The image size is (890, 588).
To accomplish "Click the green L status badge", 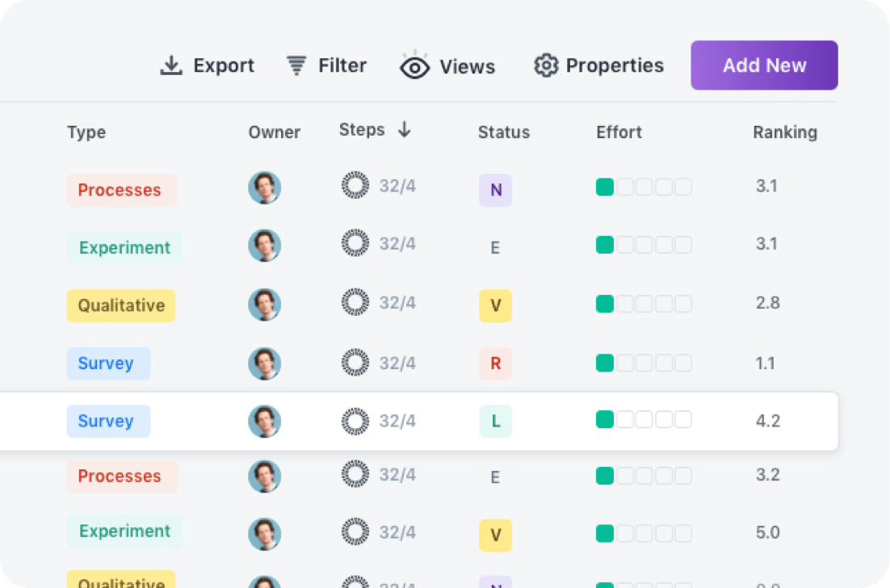I will tap(496, 421).
